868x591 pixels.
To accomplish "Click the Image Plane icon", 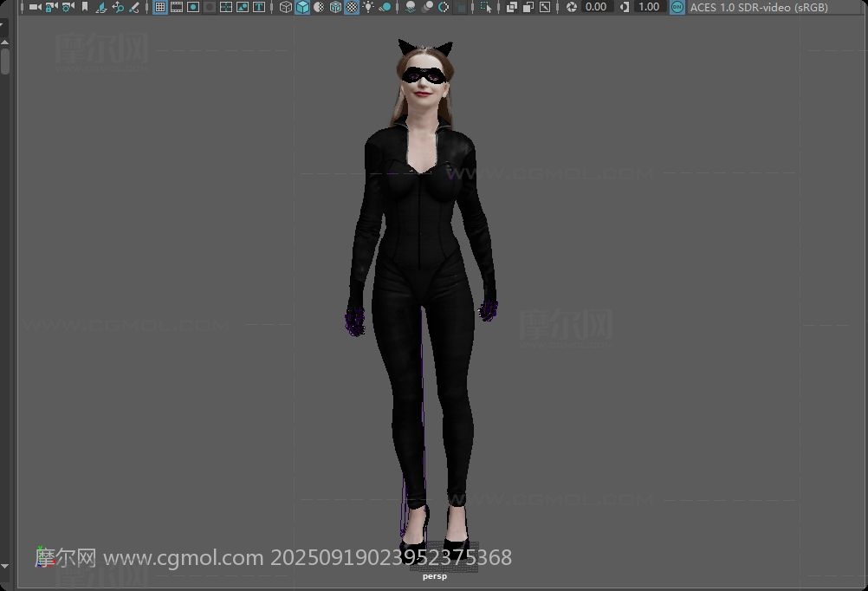I will [101, 7].
